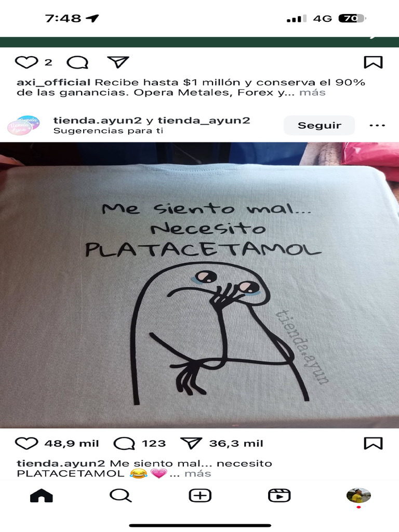
Task: Bookmark the axi_official ad post
Action: (x=373, y=62)
